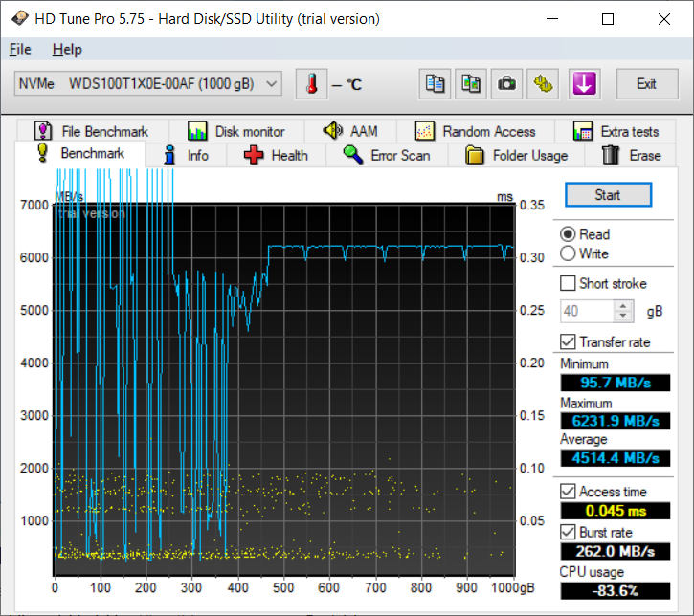
Task: Copy screenshot to clipboard icon
Action: tap(471, 83)
